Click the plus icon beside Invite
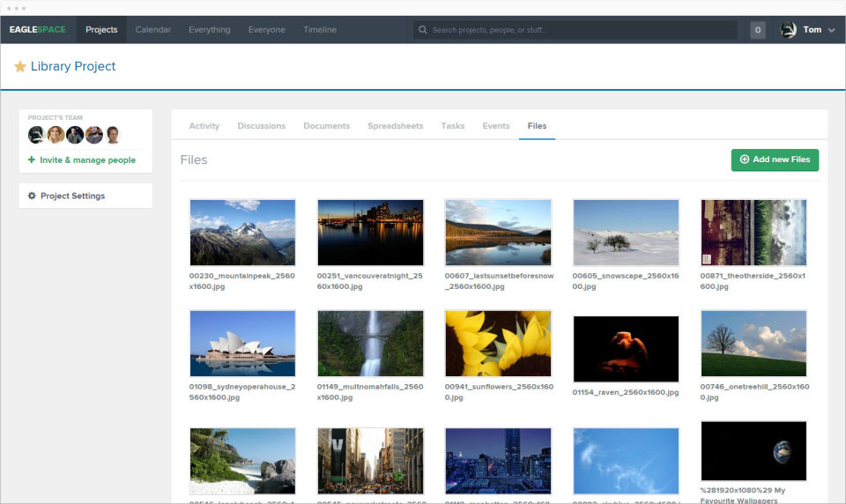 pyautogui.click(x=32, y=159)
